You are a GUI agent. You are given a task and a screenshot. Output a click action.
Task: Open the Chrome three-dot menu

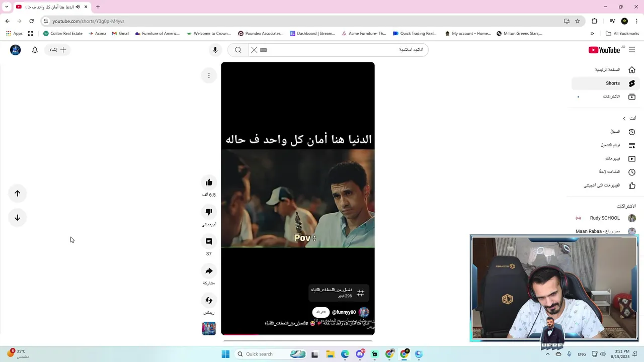(x=636, y=21)
